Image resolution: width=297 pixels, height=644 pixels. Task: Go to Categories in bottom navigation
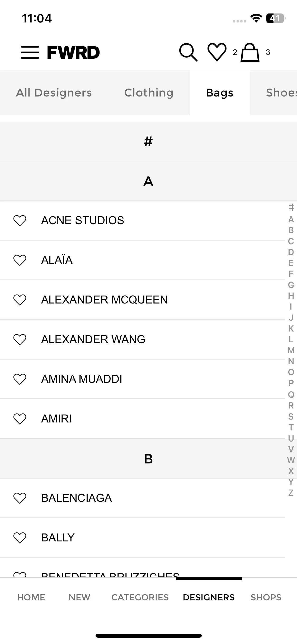click(x=140, y=597)
